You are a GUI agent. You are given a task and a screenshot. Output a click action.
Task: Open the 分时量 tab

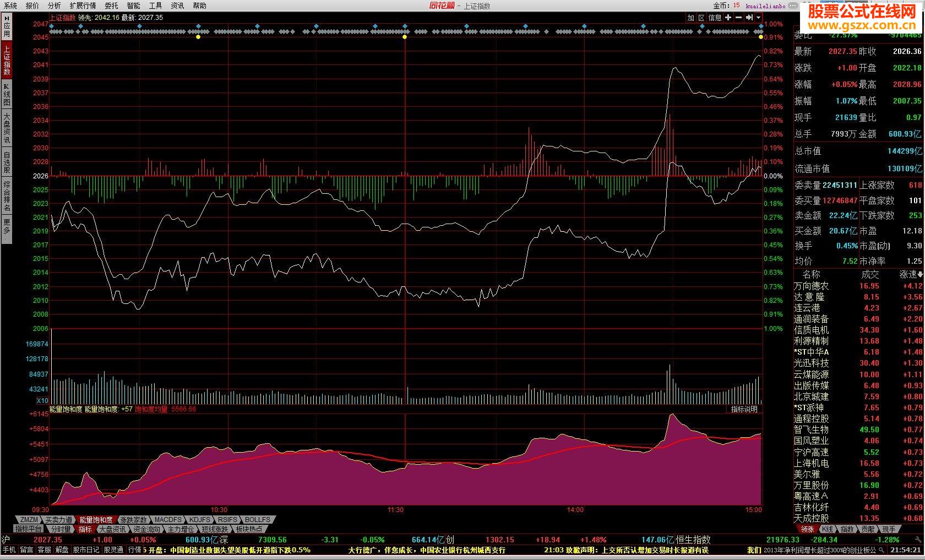click(61, 529)
